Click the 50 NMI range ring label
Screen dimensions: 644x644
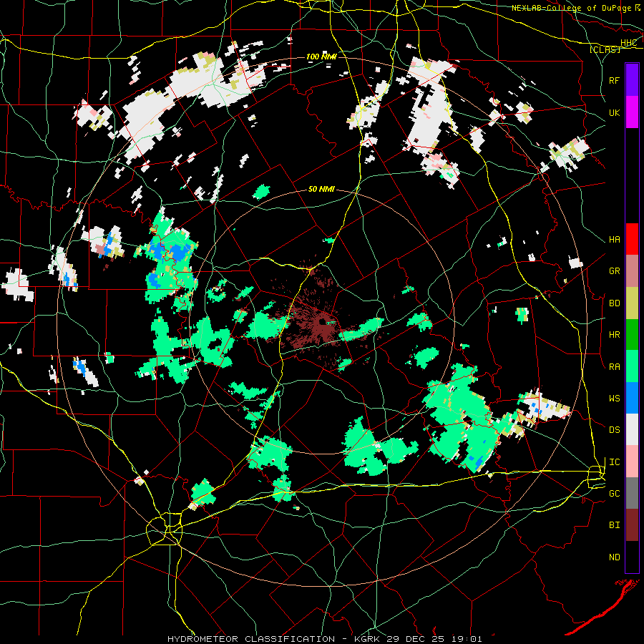coord(321,190)
